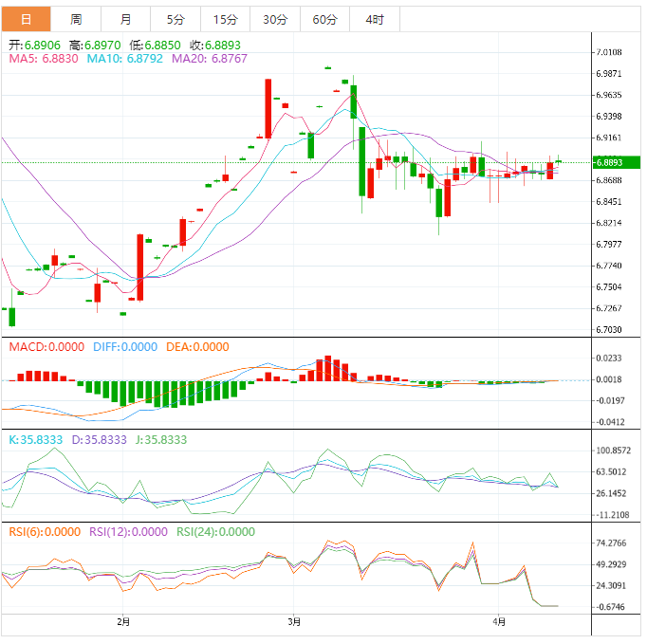Click the RSI(24):0.0000 label
Screen dimensions: 647x644
click(x=215, y=532)
